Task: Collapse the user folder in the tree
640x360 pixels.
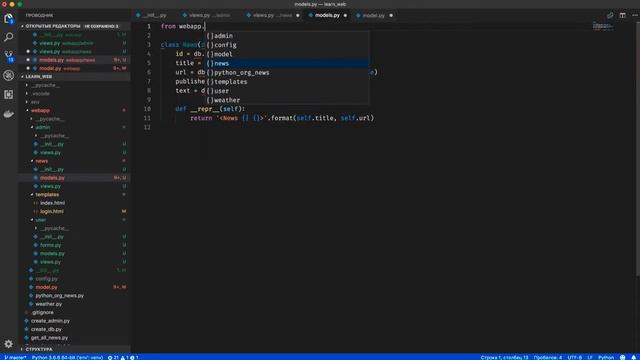Action: point(75,220)
